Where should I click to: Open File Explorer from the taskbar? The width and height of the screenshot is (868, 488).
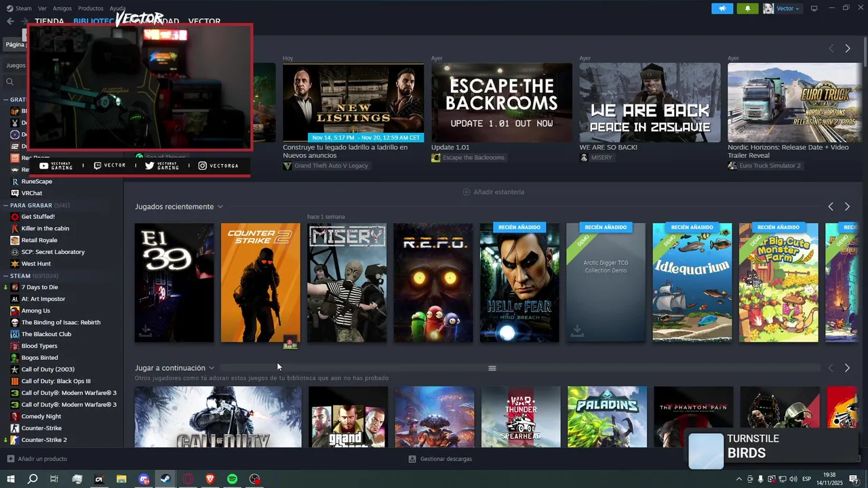121,479
